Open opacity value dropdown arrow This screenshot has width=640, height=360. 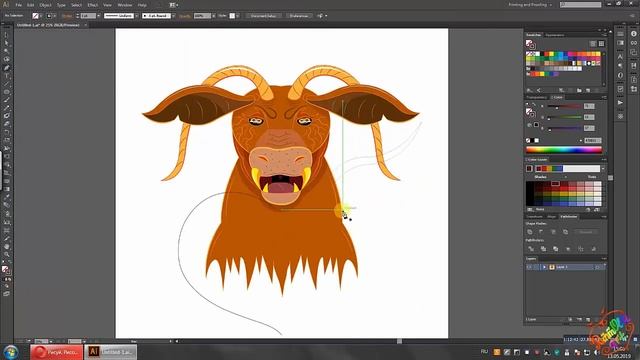point(214,16)
